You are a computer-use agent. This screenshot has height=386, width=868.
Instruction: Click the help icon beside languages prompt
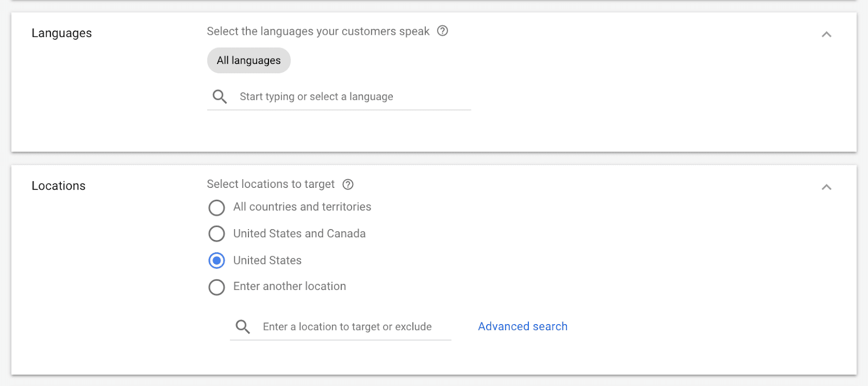tap(443, 31)
